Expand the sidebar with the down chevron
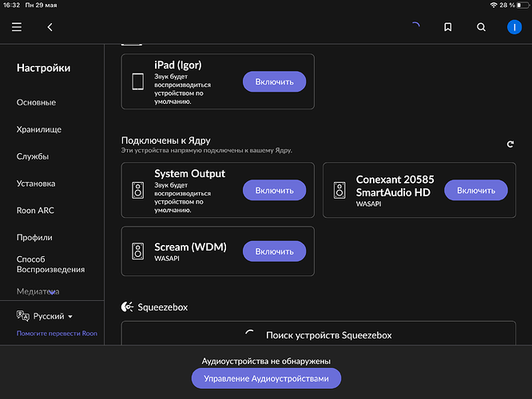The width and height of the screenshot is (532, 399). [52, 293]
